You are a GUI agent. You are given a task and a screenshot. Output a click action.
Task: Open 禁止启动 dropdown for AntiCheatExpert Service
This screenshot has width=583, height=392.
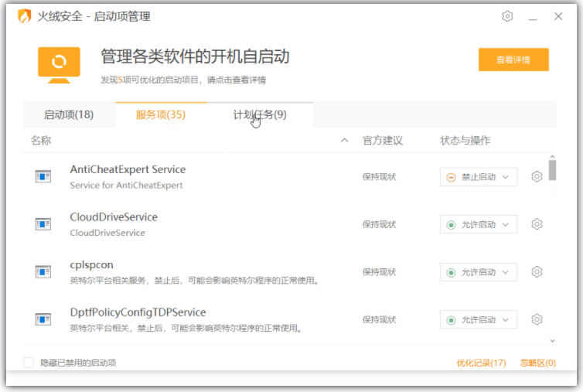pos(478,177)
